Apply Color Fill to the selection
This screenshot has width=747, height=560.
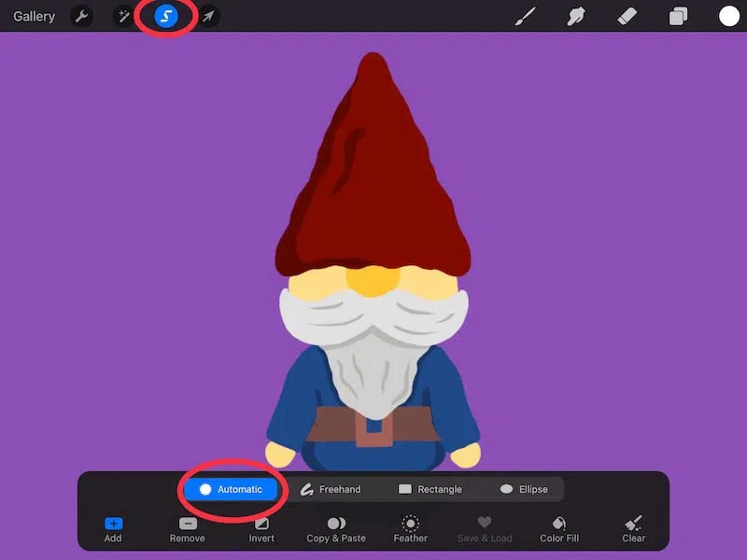(558, 530)
